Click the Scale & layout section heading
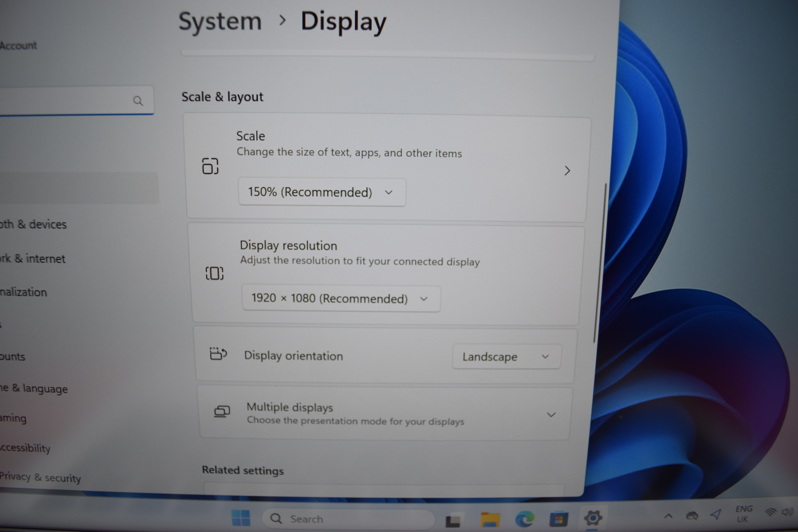Image resolution: width=798 pixels, height=532 pixels. point(222,97)
